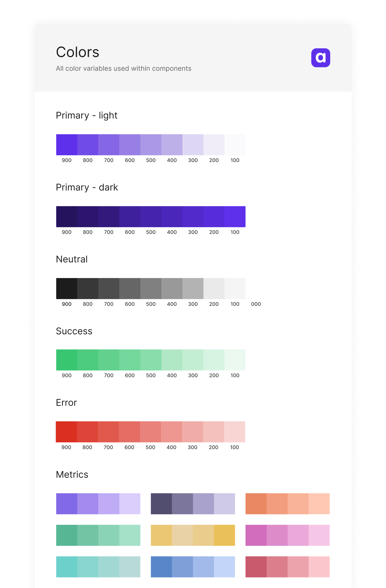The height and width of the screenshot is (588, 386).
Task: Pick the Neutral 500 gray swatch
Action: click(151, 288)
